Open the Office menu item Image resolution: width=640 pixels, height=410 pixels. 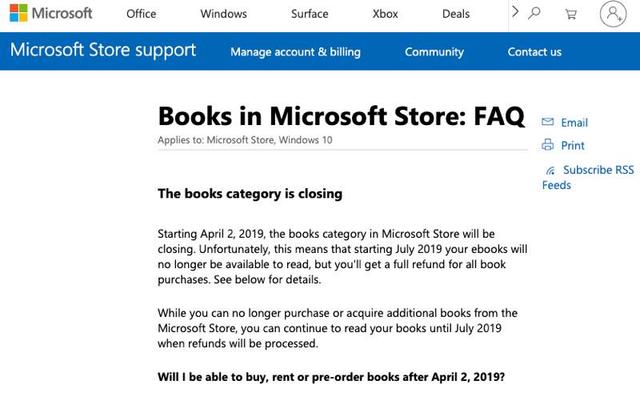pos(141,14)
